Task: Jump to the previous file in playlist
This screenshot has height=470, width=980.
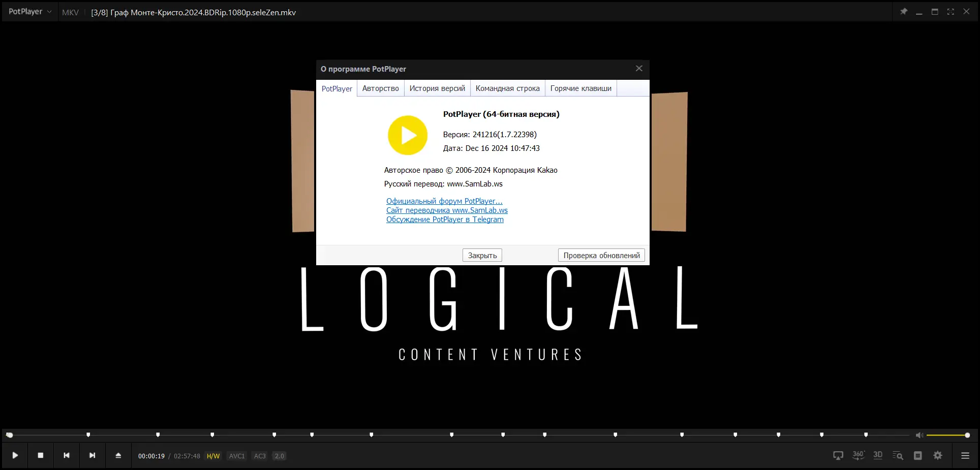Action: pyautogui.click(x=67, y=456)
